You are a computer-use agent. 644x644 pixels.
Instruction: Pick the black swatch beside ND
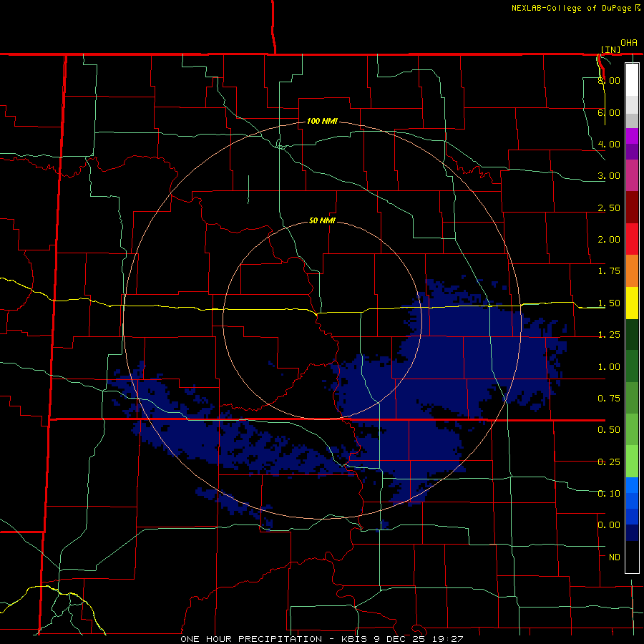pos(632,557)
